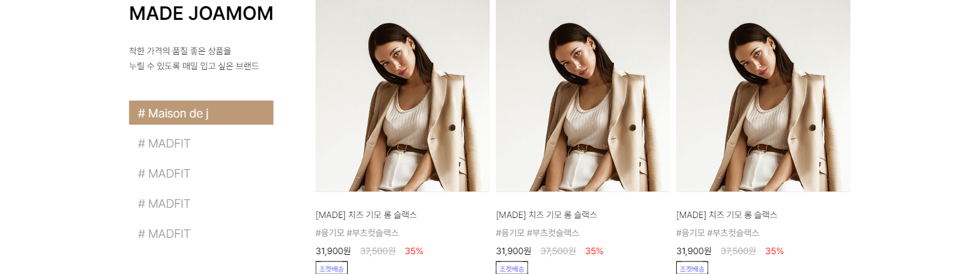Switch to the second # MADFIT tab
The height and width of the screenshot is (274, 980).
tap(201, 173)
